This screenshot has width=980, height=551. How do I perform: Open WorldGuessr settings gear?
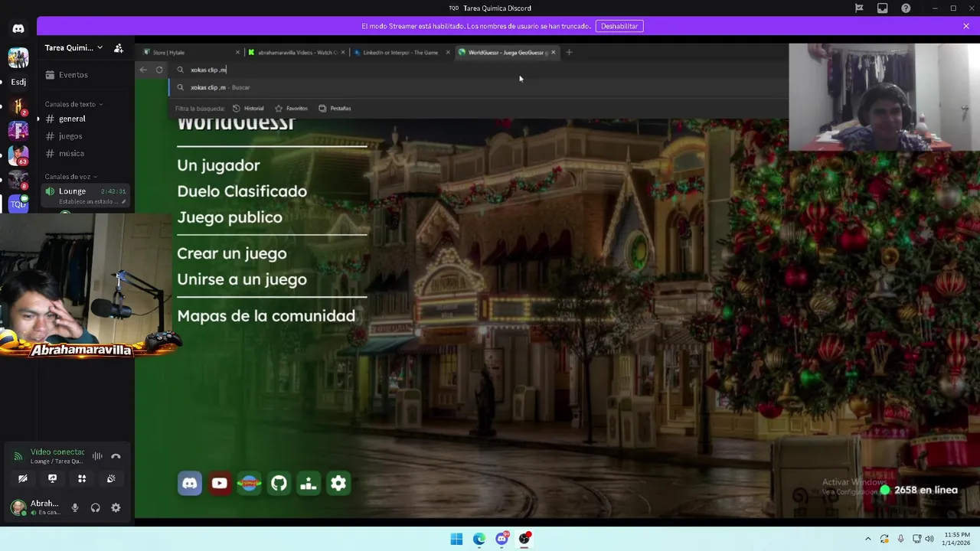338,483
